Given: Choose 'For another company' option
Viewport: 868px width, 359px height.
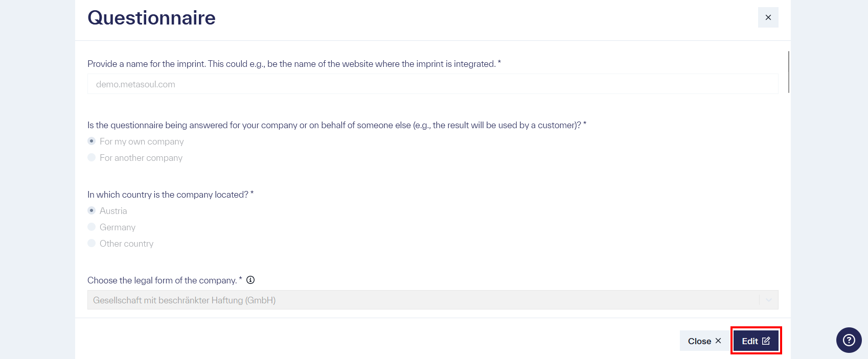Looking at the screenshot, I should coord(91,157).
